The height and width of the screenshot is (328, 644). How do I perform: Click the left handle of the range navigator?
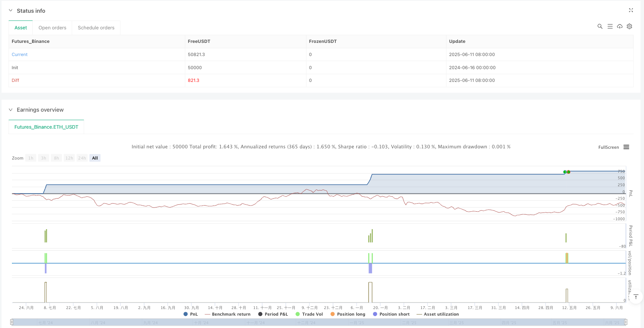[x=12, y=322]
